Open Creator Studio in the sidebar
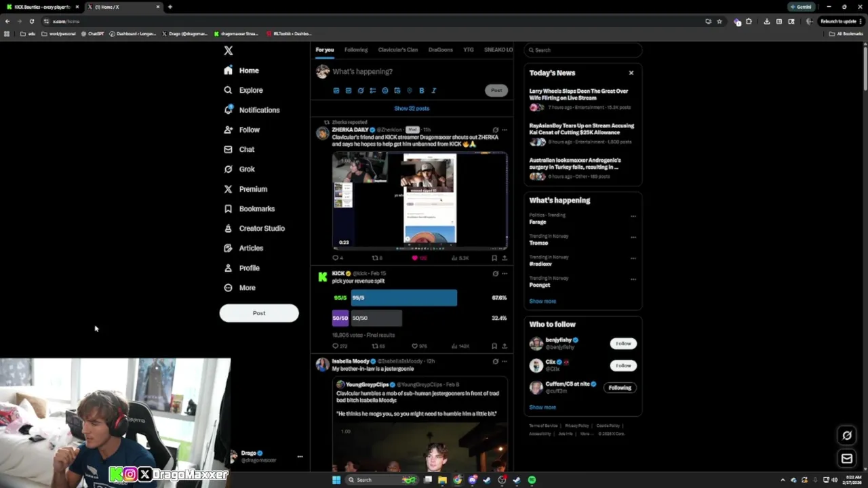This screenshot has width=868, height=488. point(254,228)
